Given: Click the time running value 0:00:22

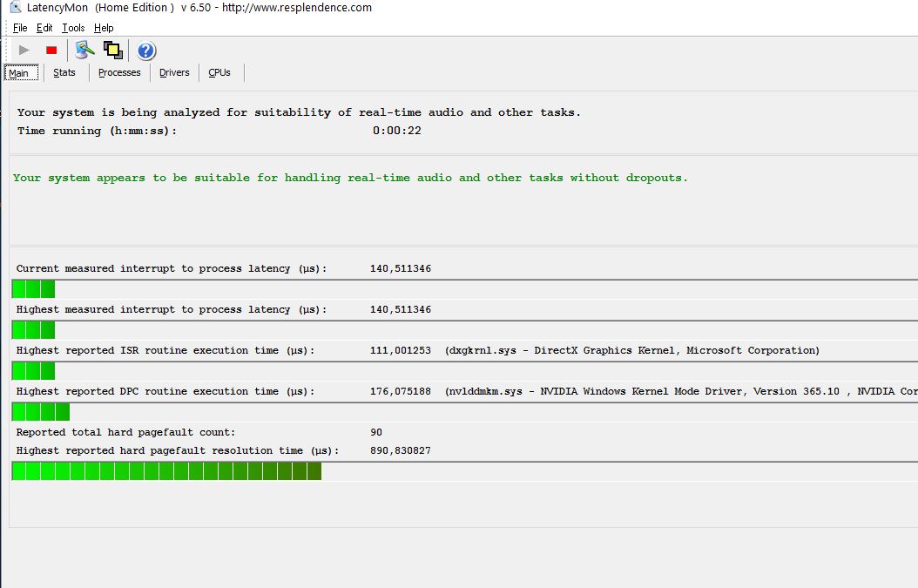Looking at the screenshot, I should tap(397, 131).
